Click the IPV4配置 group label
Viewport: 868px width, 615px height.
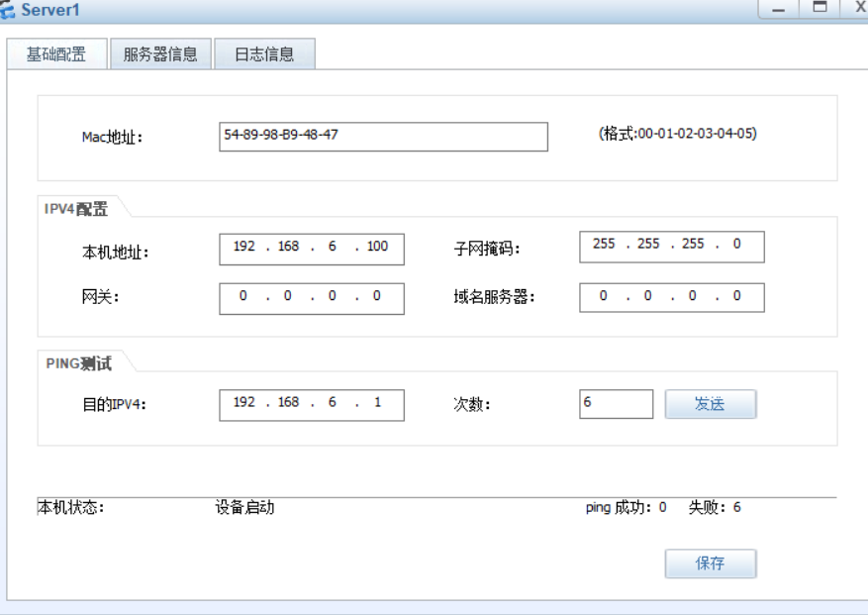(x=76, y=209)
